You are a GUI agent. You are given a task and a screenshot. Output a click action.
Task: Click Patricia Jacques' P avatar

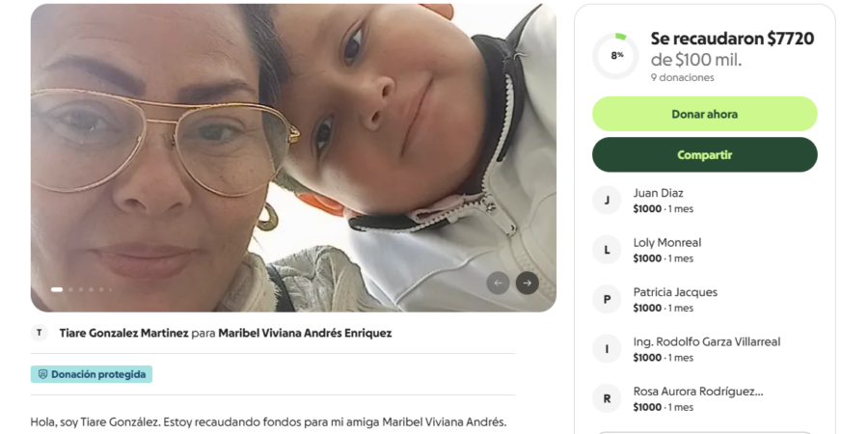(607, 300)
